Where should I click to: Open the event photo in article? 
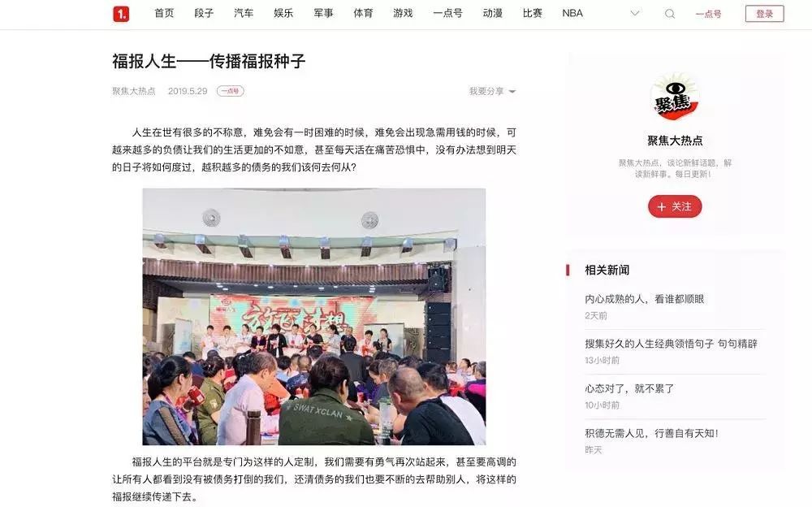314,317
